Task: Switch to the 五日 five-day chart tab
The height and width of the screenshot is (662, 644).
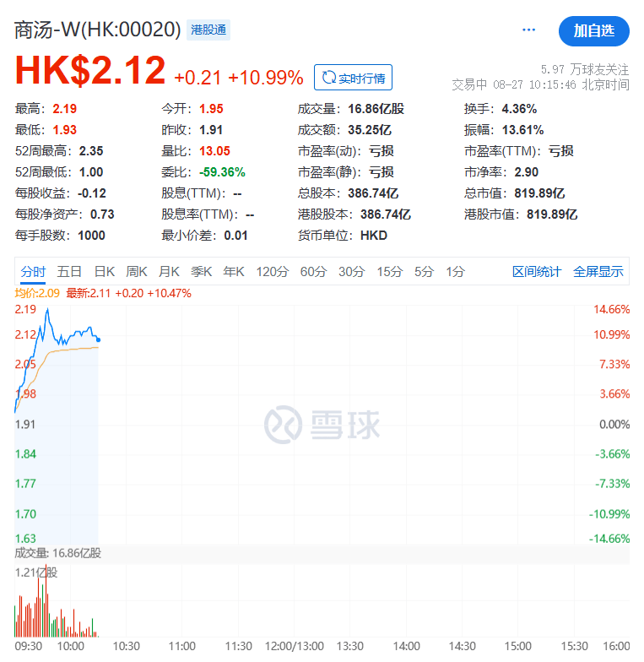Action: coord(69,271)
